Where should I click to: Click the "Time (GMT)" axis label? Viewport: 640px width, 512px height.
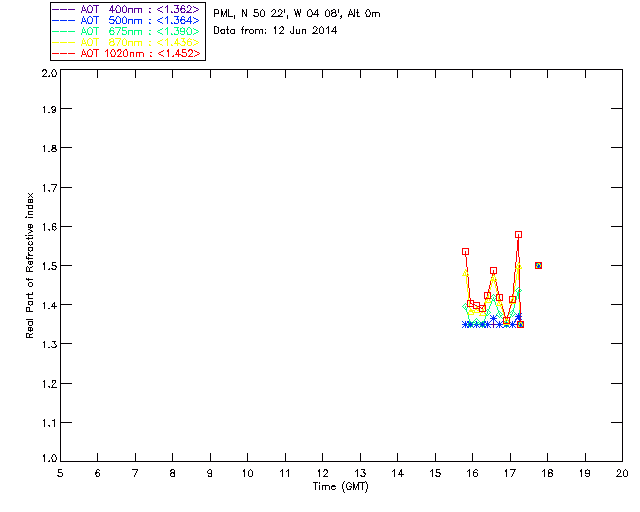click(x=340, y=487)
